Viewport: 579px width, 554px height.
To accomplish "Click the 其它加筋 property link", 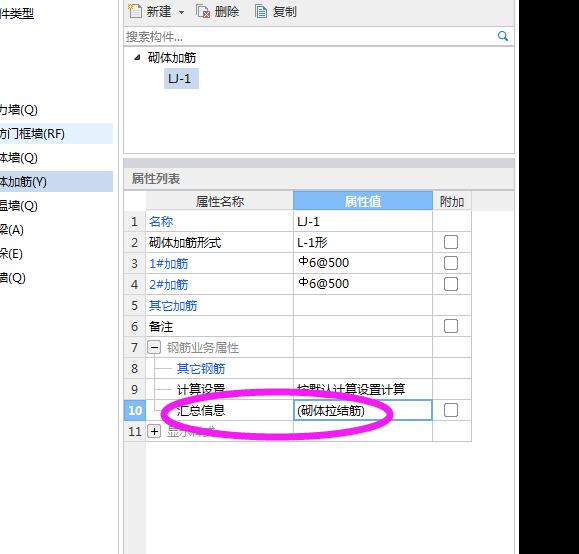I will point(173,305).
